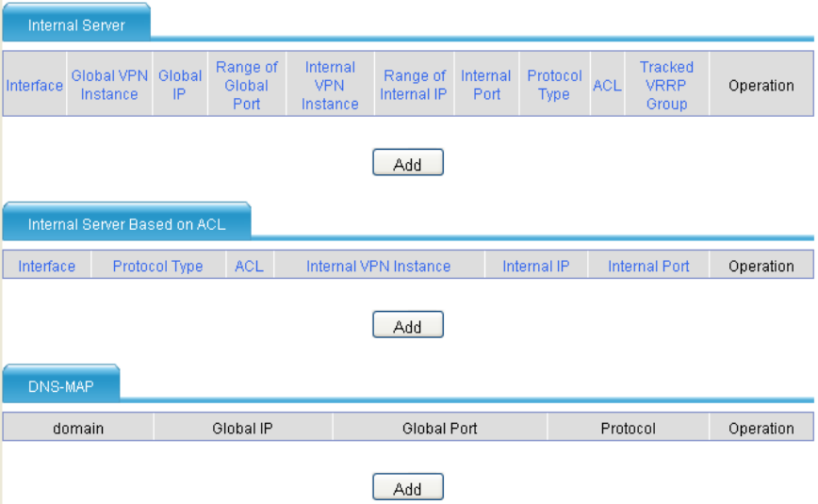Screen dimensions: 818x504
Task: Click Add under DNS-MAP table
Action: 408,487
